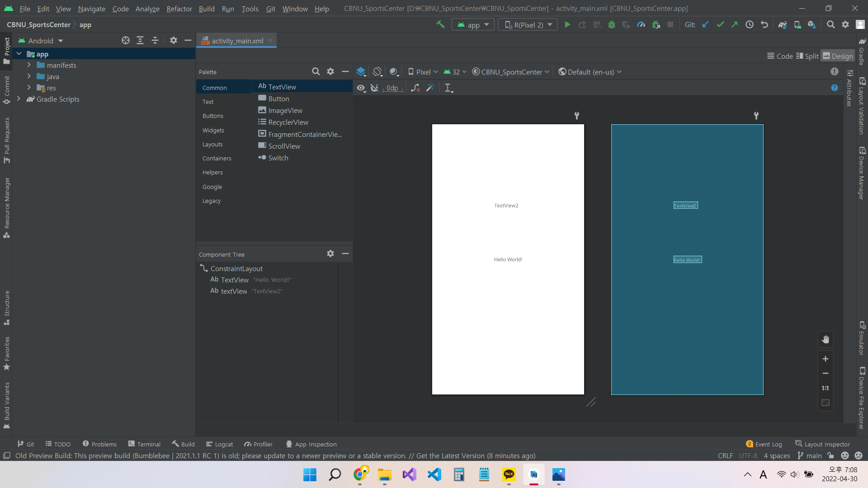Click the Infer Constraints magic wand

tap(430, 88)
